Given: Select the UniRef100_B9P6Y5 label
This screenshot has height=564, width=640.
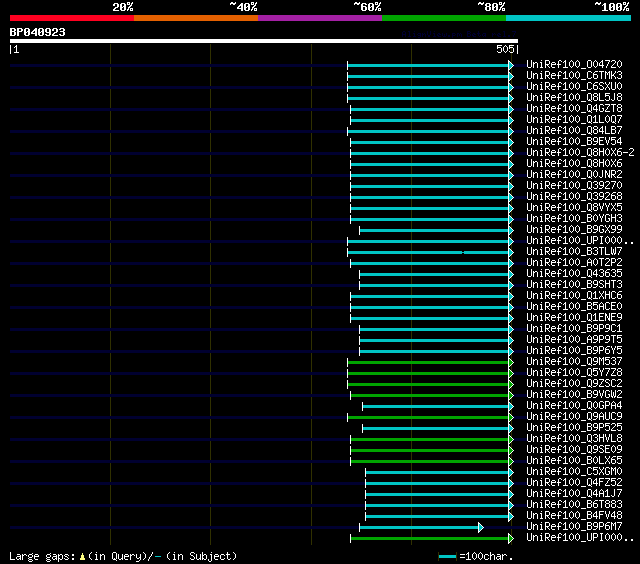Looking at the screenshot, I should (574, 351).
